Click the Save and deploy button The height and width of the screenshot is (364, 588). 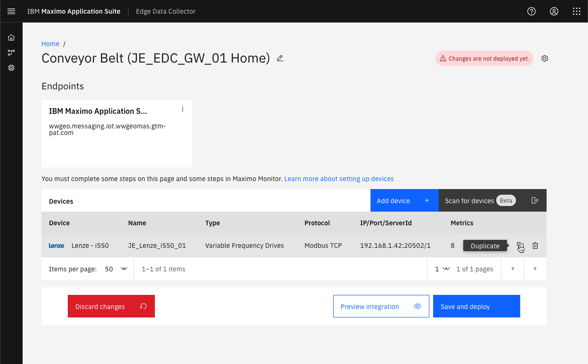[x=476, y=306]
